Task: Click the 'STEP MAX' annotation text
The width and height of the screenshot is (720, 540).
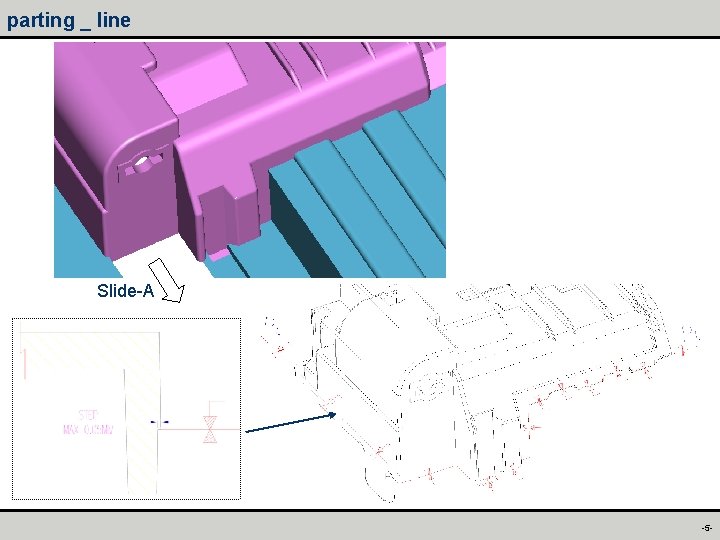Action: coord(88,422)
